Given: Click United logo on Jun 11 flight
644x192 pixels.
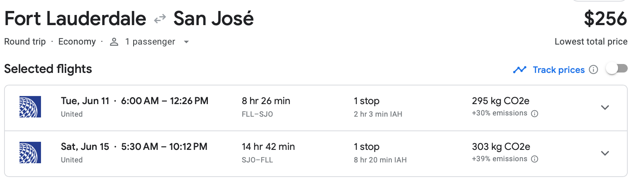Looking at the screenshot, I should pos(30,107).
